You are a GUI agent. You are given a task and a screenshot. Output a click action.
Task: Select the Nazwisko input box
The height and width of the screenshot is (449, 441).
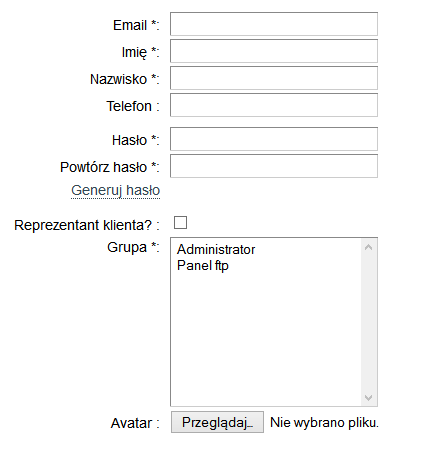point(274,78)
